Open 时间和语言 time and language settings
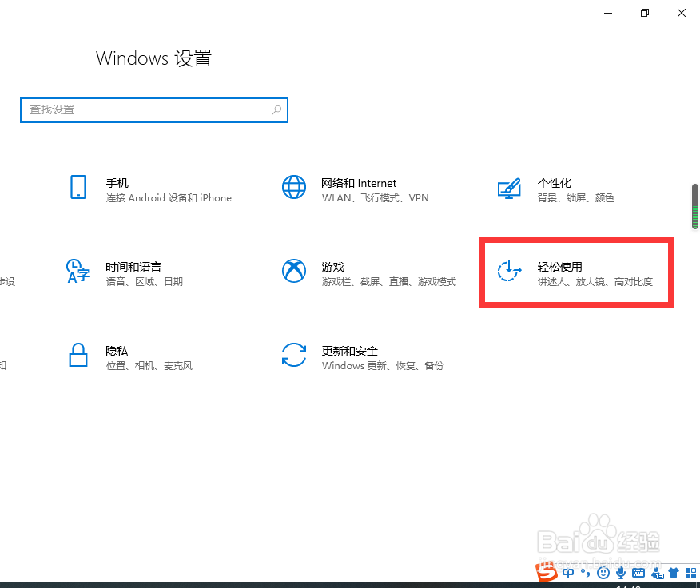The image size is (700, 588). [x=125, y=273]
